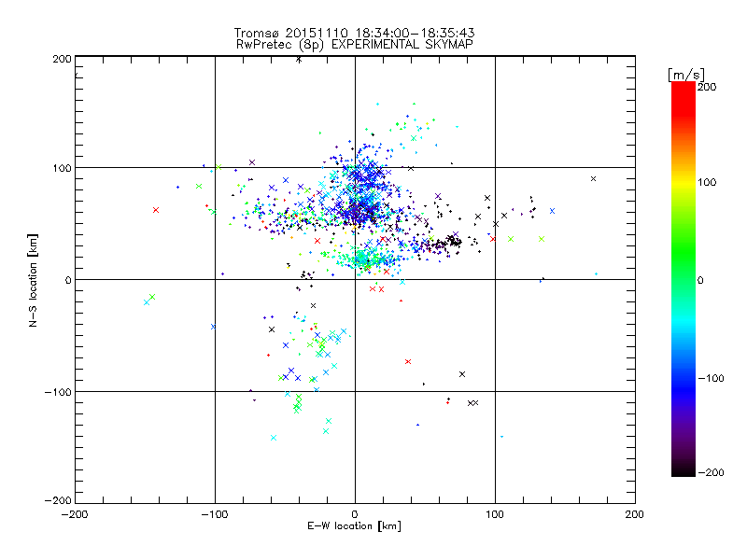Screen dimensions: 747x560
Task: Click the title line "Tromsø 20151110 18:34:00-18:35:43"
Action: [354, 33]
